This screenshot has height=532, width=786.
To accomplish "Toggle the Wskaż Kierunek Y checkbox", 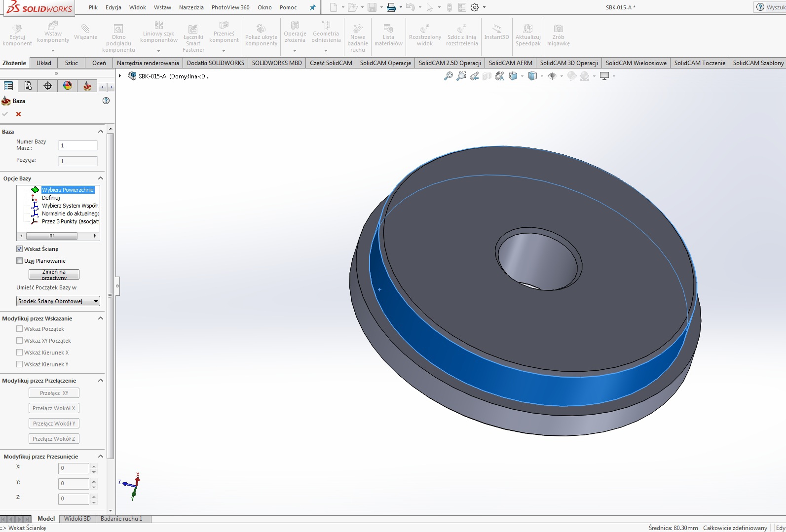I will [x=20, y=364].
